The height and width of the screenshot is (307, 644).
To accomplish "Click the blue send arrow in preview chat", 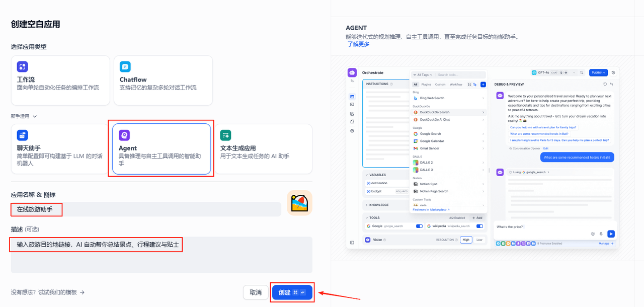I will coord(611,234).
